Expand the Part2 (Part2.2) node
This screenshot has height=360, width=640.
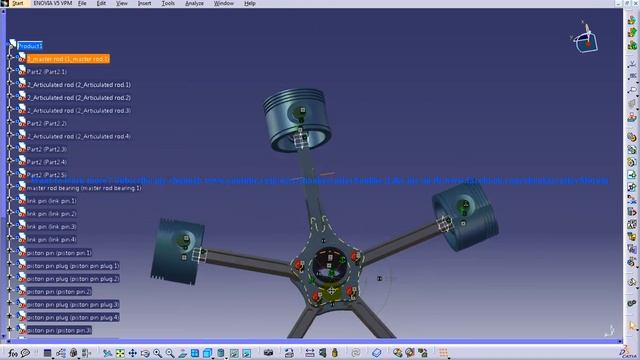[x=10, y=123]
